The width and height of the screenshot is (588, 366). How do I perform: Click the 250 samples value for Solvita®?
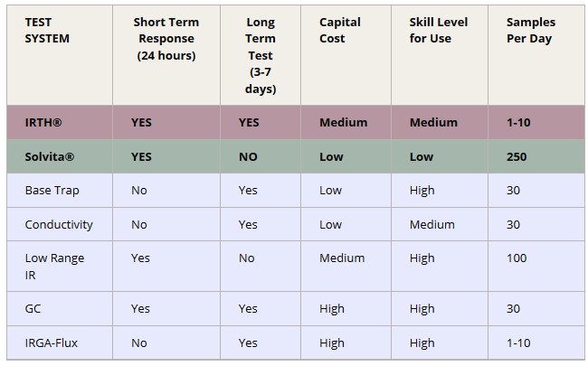click(517, 156)
